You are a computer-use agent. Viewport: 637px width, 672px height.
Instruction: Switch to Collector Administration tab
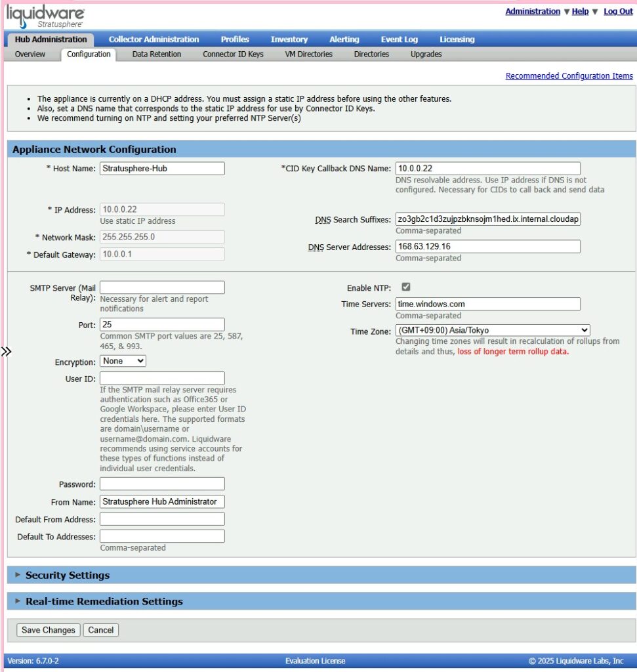pos(154,39)
